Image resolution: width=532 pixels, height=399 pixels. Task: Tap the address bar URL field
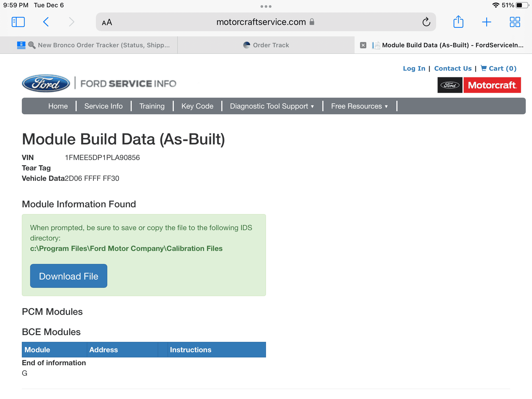click(x=266, y=22)
